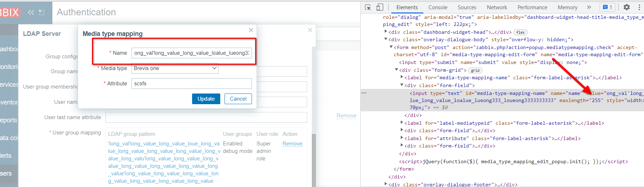Viewport: 644px width, 187px height.
Task: Open DevTools settings gear
Action: point(627,7)
